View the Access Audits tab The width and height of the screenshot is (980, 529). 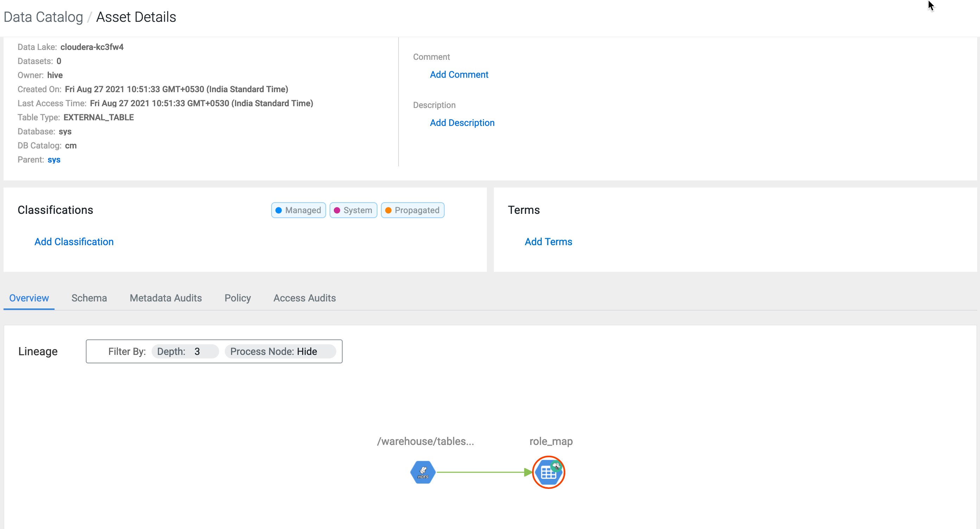click(x=304, y=298)
